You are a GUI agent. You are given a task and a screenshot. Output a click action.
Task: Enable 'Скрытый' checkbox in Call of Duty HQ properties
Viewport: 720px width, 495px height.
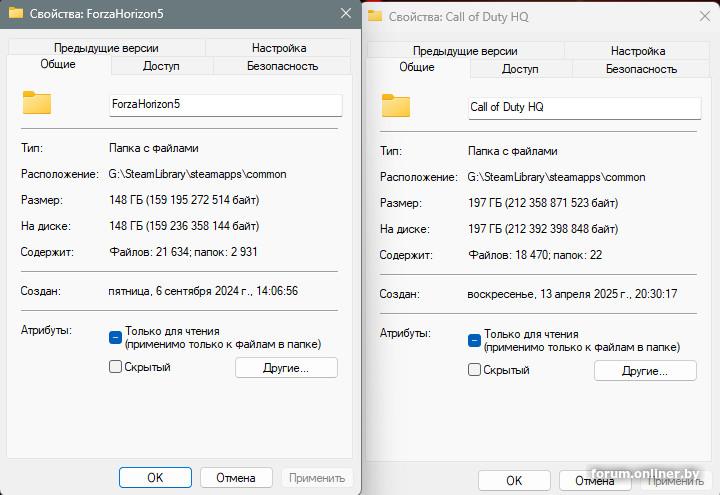tap(474, 370)
